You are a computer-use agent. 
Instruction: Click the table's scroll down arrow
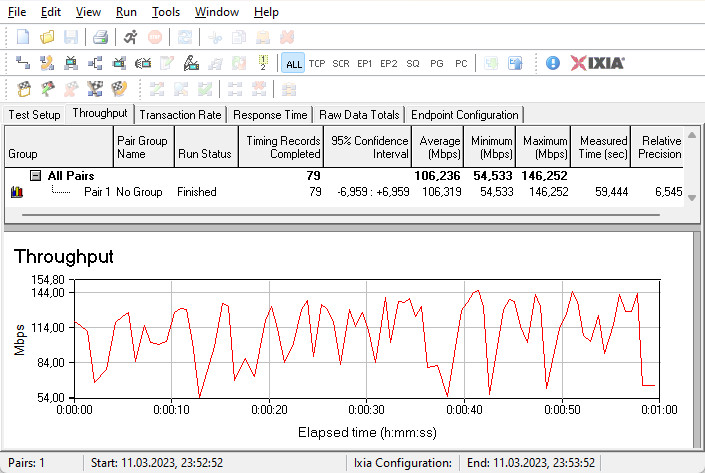[x=692, y=197]
